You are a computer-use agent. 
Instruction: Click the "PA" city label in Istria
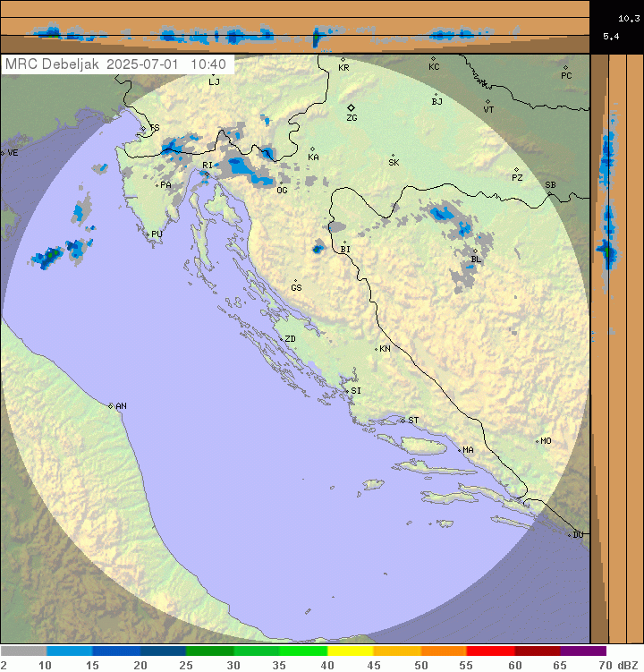[x=165, y=185]
